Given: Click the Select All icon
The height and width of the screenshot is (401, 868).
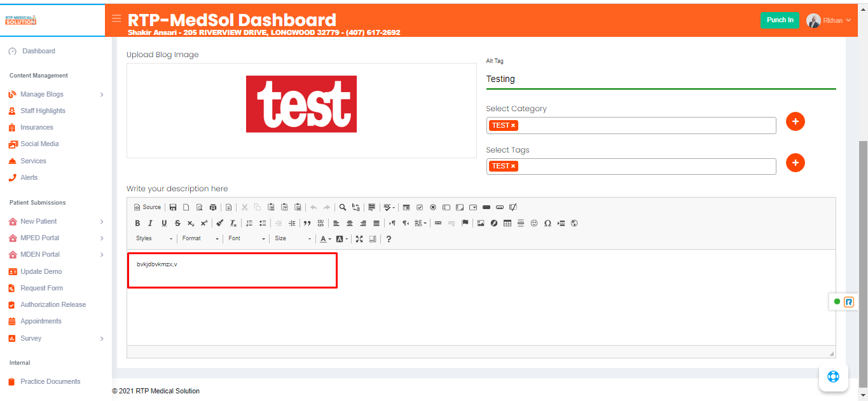Looking at the screenshot, I should pos(371,207).
